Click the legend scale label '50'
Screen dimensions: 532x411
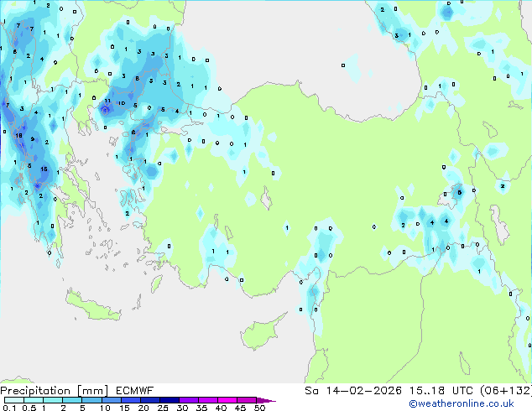[x=259, y=408]
